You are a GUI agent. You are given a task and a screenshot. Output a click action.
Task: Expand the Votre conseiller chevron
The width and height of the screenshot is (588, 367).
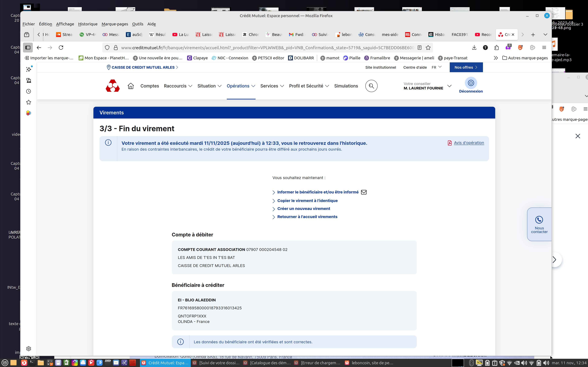coord(449,86)
